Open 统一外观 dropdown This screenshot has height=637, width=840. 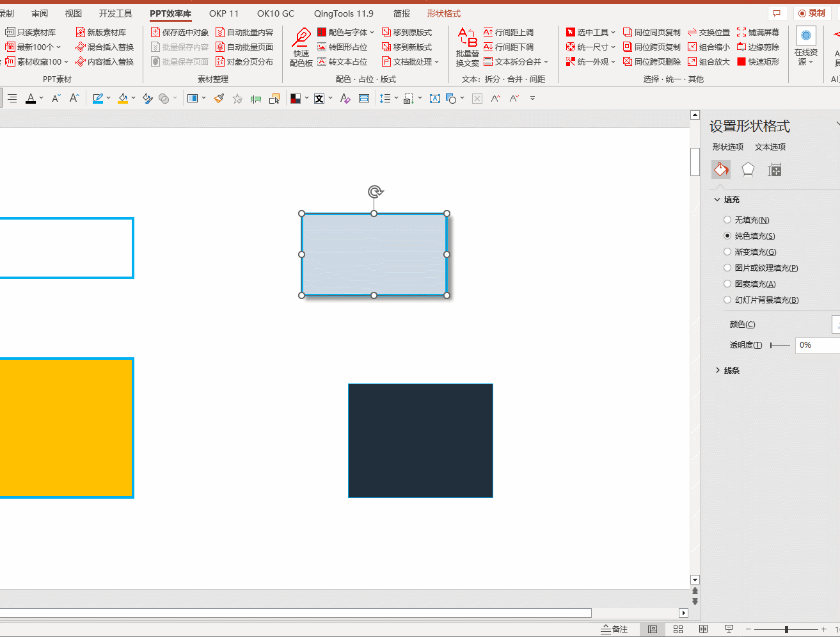(x=590, y=61)
